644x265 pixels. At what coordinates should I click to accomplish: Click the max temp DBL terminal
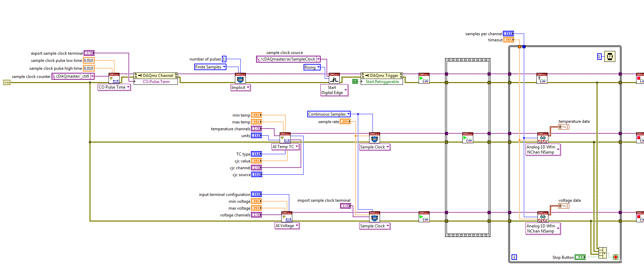click(256, 122)
